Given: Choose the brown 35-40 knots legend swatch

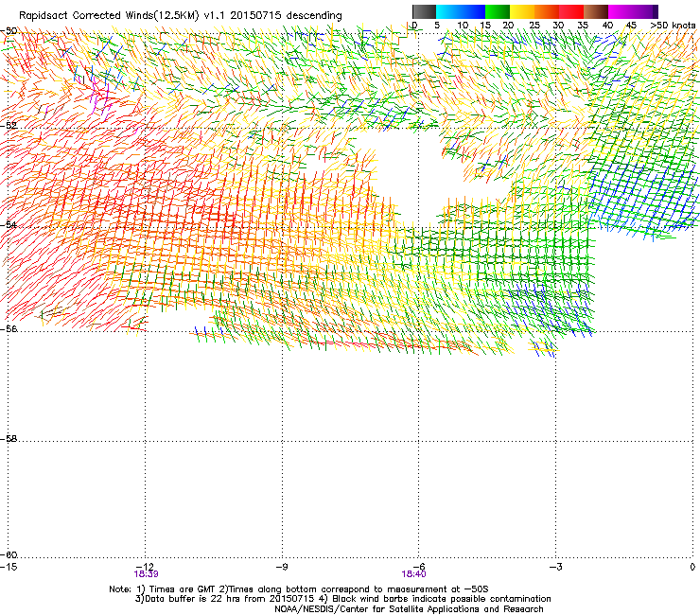Looking at the screenshot, I should [x=596, y=11].
